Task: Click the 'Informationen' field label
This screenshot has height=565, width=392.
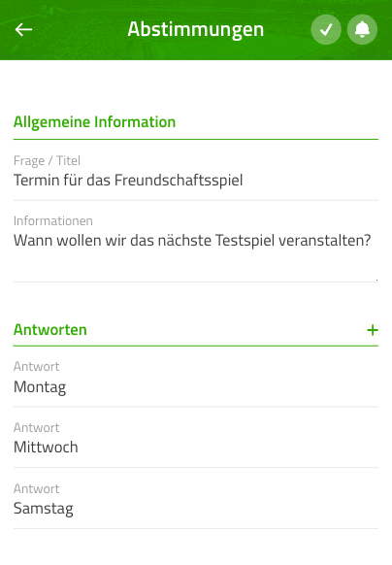Action: tap(53, 221)
